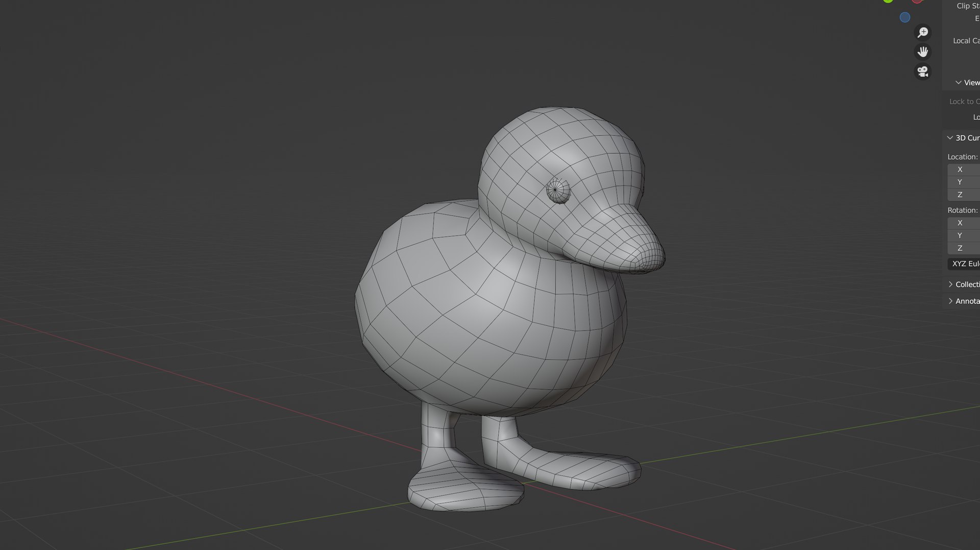Click the zoom magnifier viewport icon
980x550 pixels.
click(x=922, y=33)
